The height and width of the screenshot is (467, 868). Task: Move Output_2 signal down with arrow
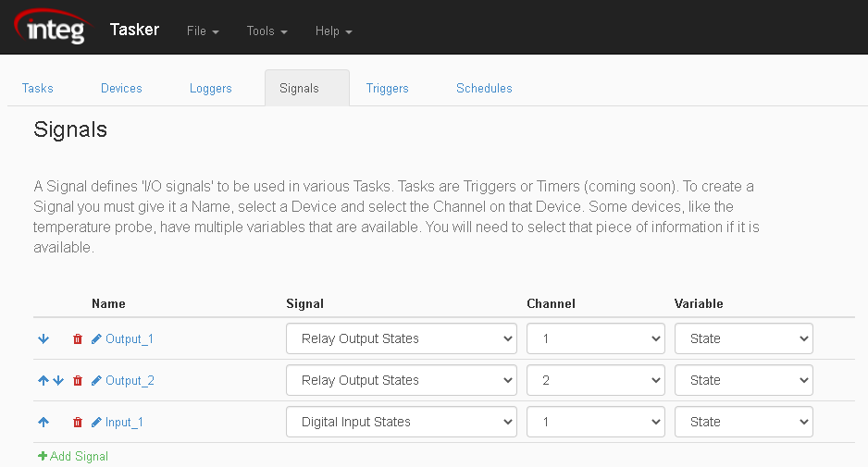[x=58, y=380]
